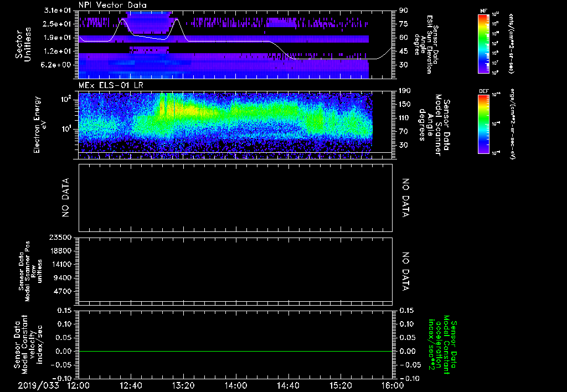
Task: Click the 150 scanner angle tick
Action: click(405, 104)
